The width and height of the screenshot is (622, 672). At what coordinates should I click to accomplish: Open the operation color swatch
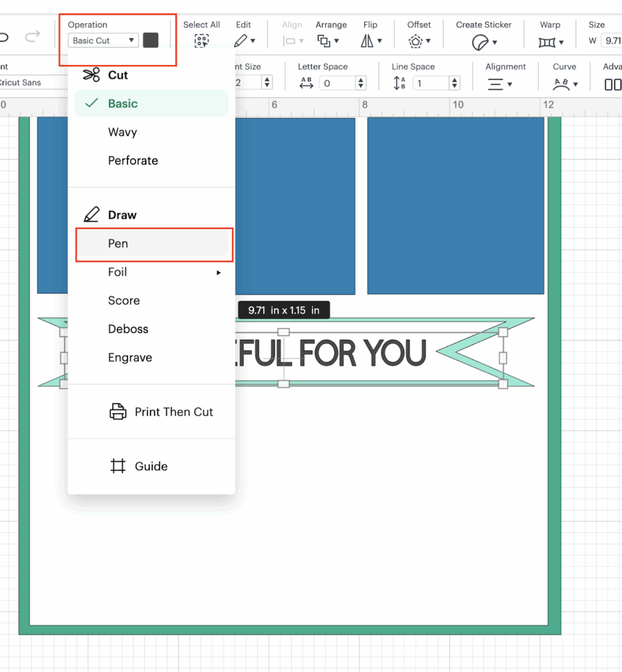tap(151, 40)
